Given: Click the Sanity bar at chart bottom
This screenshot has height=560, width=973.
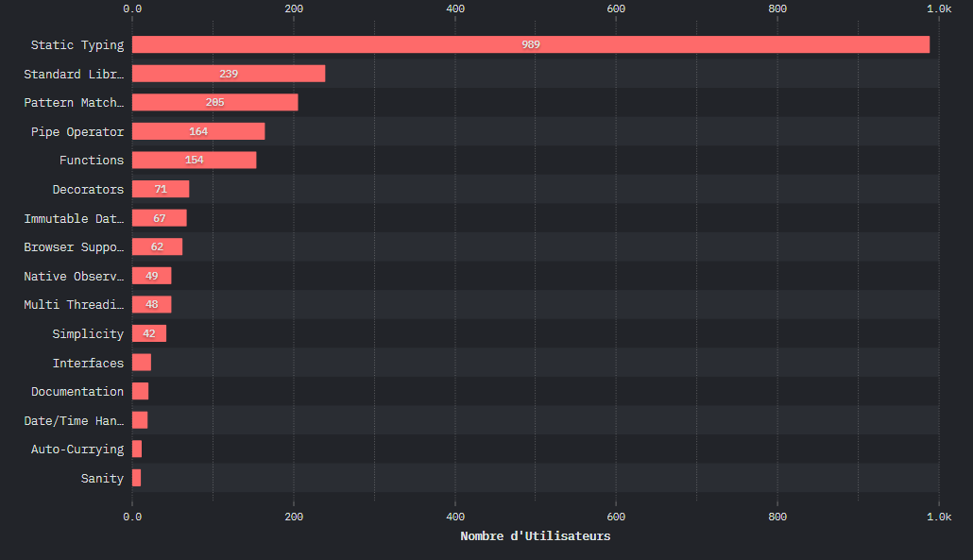Looking at the screenshot, I should click(137, 478).
